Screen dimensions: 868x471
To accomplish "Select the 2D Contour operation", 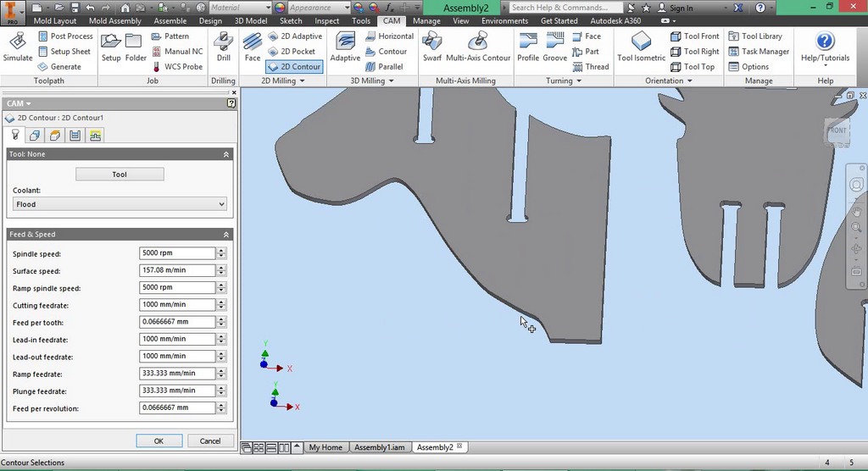I will point(294,66).
